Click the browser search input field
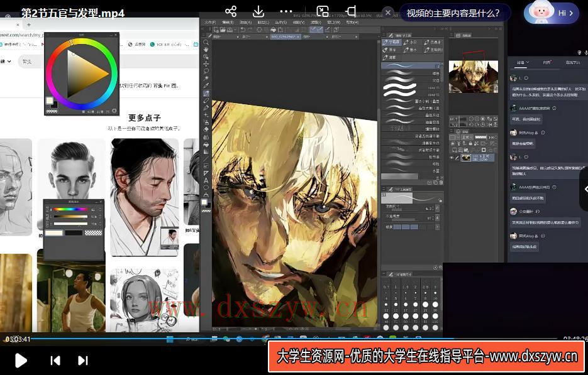 (109, 62)
